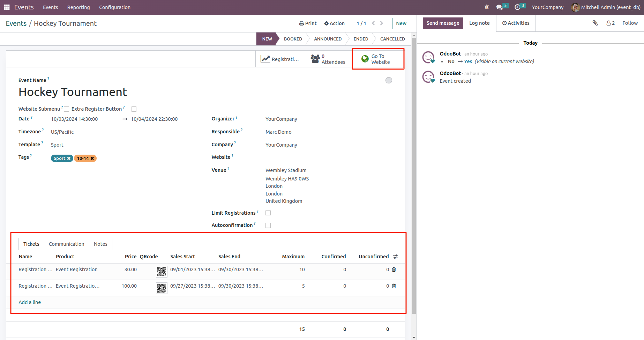Click the YourCompany company switcher
This screenshot has width=644, height=340.
point(548,7)
